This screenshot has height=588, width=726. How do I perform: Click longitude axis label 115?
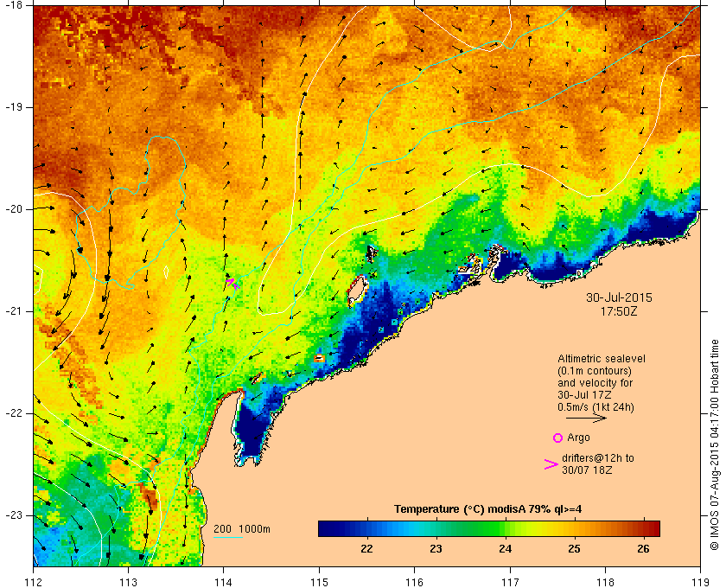tap(319, 582)
